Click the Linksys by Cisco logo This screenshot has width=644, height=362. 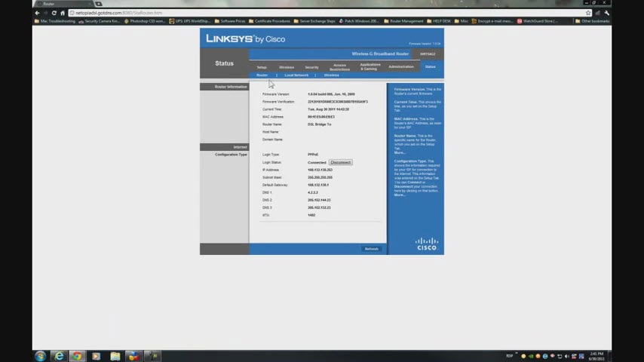point(246,39)
